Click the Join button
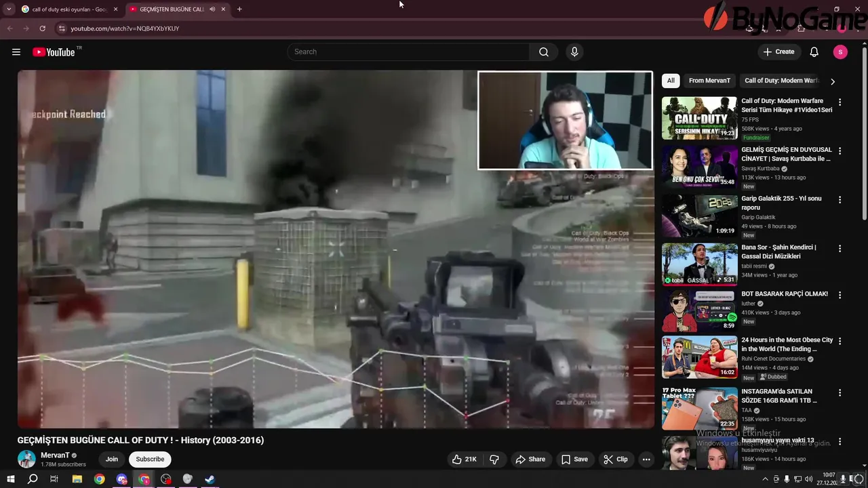The height and width of the screenshot is (488, 868). tap(112, 460)
